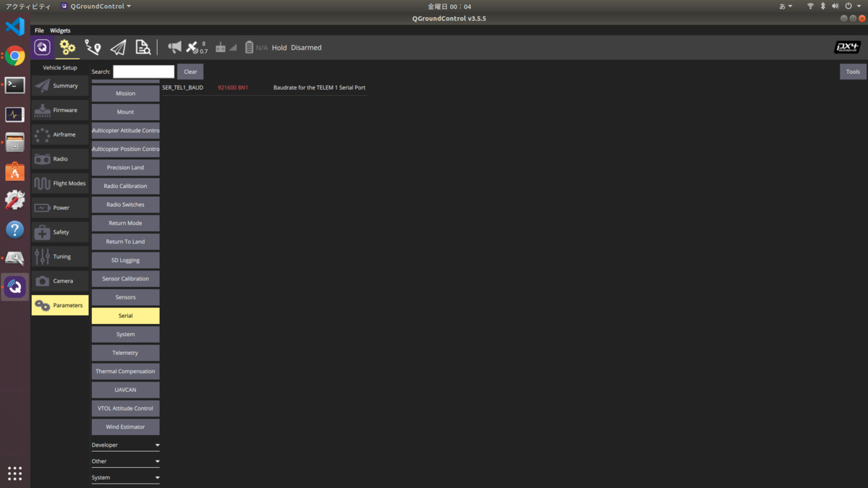Select the UAVCAN parameter group
Image resolution: width=868 pixels, height=488 pixels.
[x=125, y=390]
